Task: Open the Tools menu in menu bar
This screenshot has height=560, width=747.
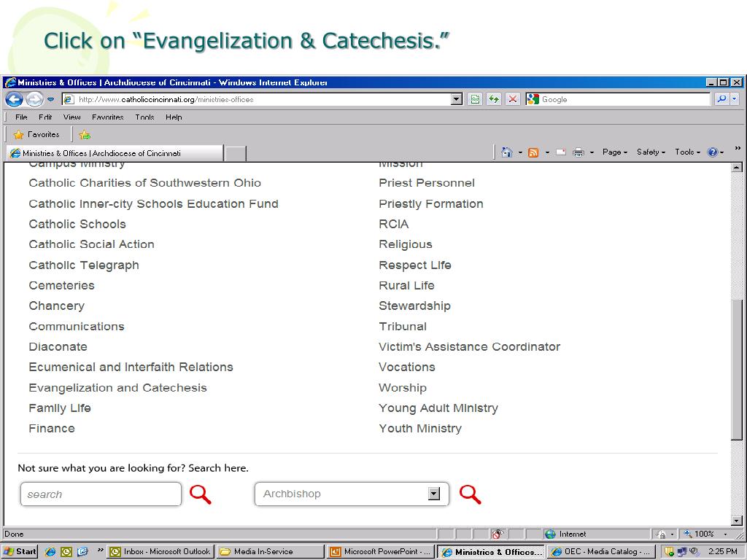Action: (x=144, y=117)
